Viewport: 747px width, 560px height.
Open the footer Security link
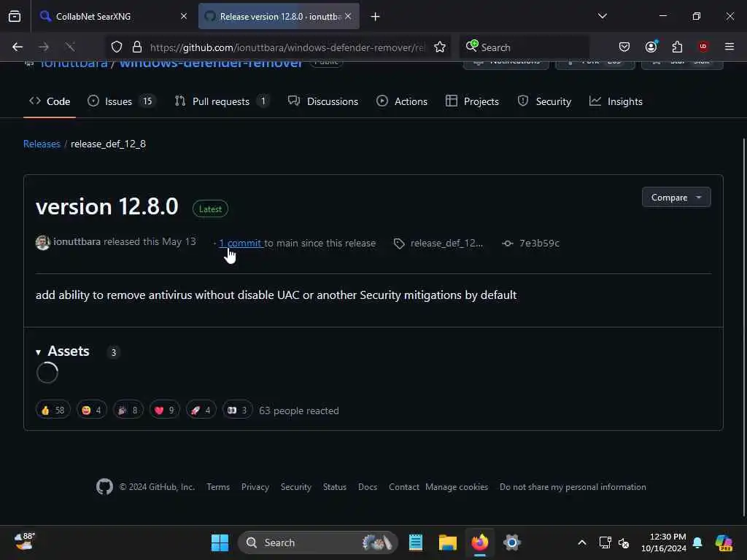pyautogui.click(x=296, y=486)
